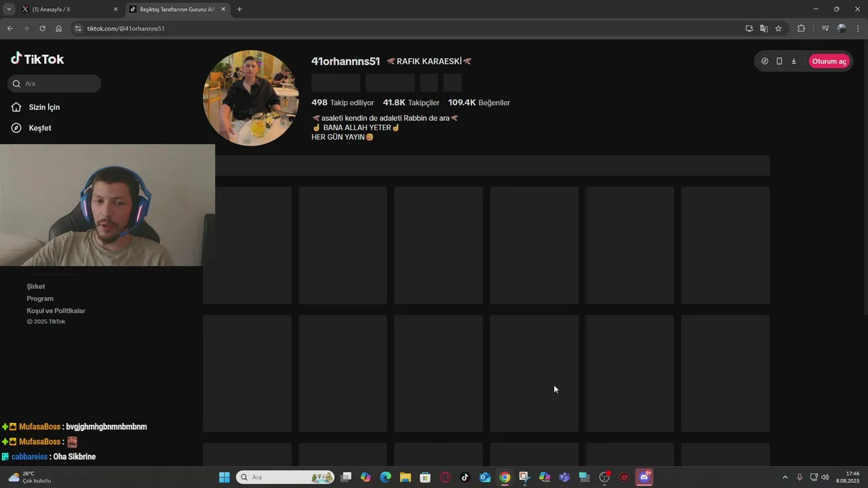Open the clock showing 17:46

click(x=848, y=477)
